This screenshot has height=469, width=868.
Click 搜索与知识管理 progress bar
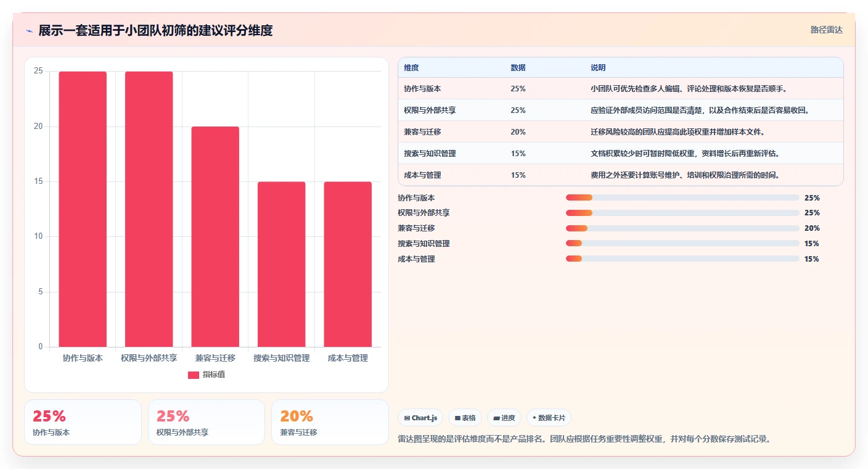[682, 243]
